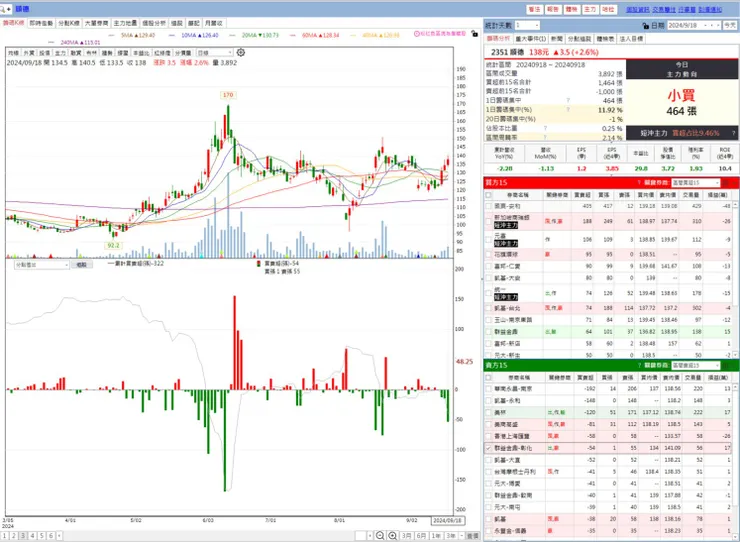Click the 買方15 table vertical scrollbar
This screenshot has height=542, width=740.
tap(736, 279)
